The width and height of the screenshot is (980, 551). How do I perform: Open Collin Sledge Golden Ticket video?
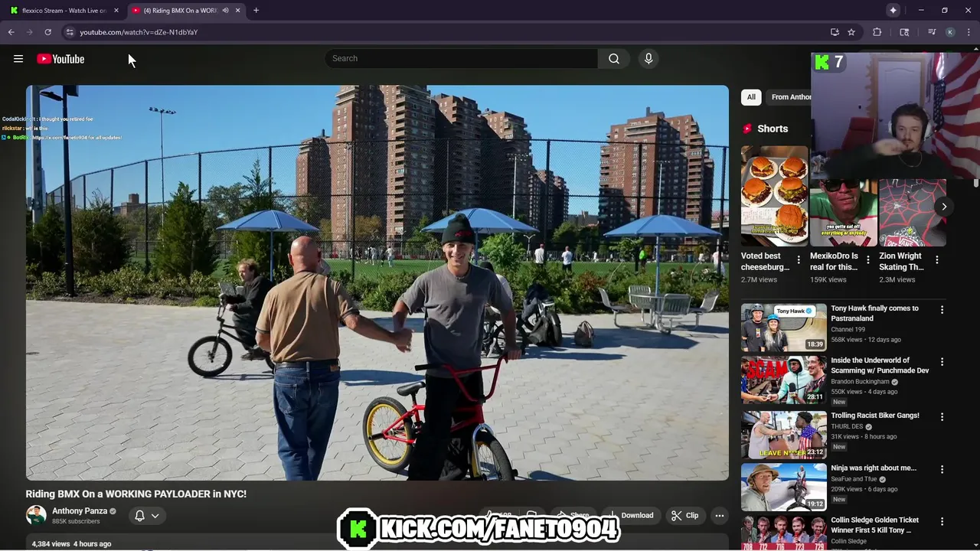click(874, 525)
